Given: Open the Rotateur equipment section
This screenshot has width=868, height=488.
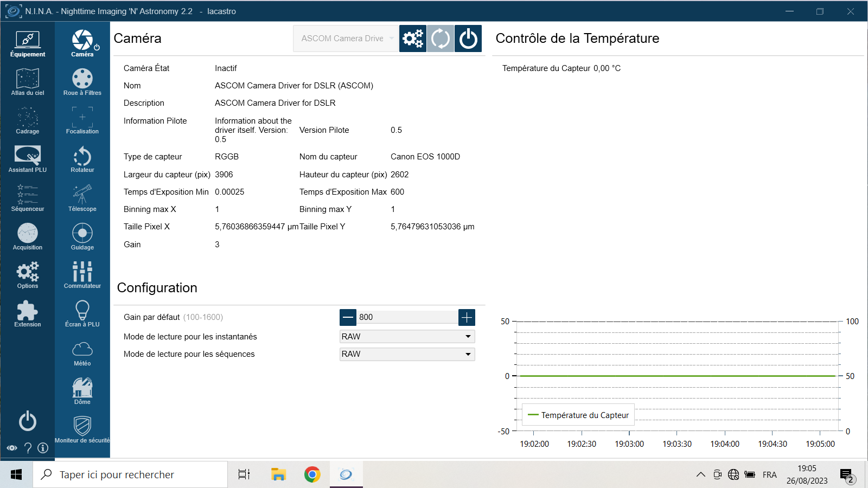Looking at the screenshot, I should click(82, 159).
